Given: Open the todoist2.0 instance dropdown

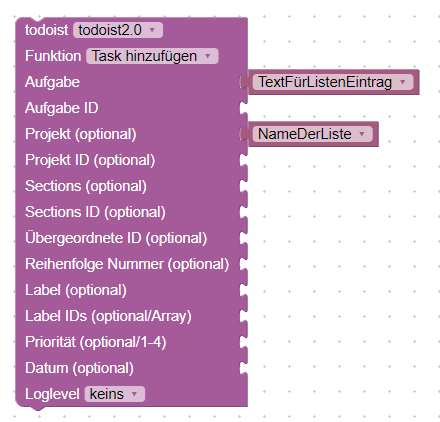Looking at the screenshot, I should click(x=118, y=30).
